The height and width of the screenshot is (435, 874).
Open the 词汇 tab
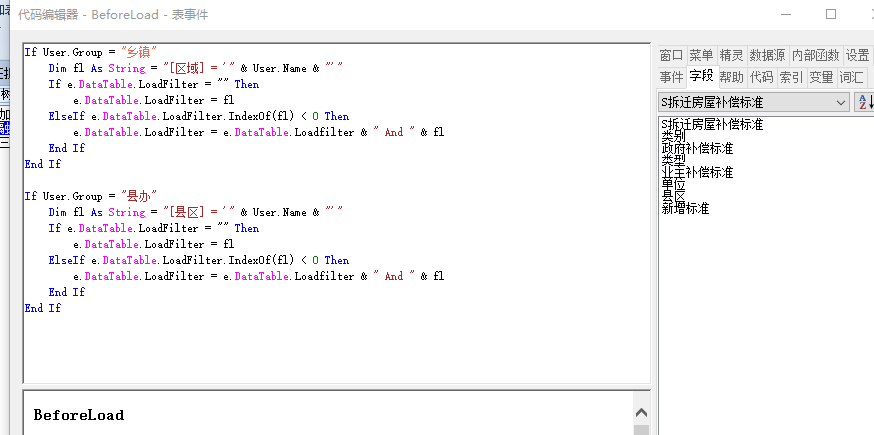852,77
